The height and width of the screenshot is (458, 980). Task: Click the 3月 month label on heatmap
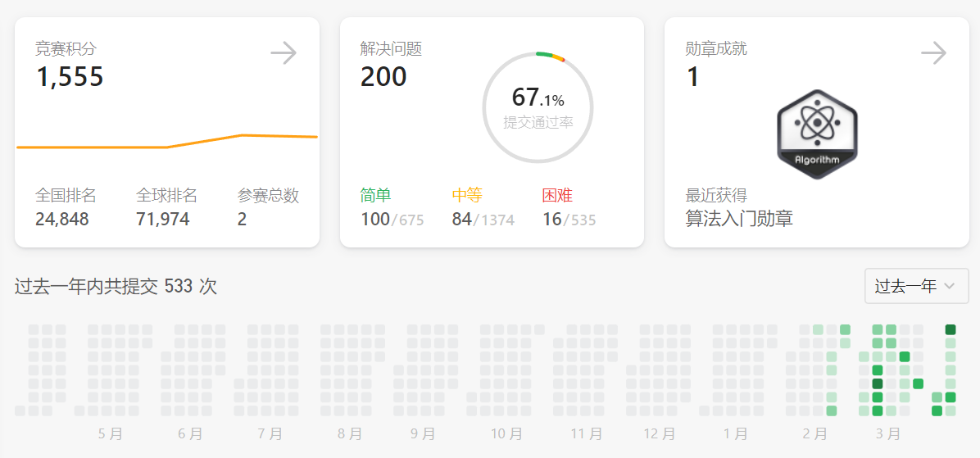point(887,433)
